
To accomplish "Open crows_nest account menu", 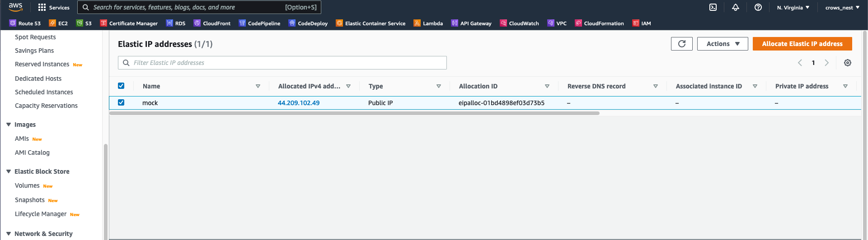I will [x=842, y=7].
